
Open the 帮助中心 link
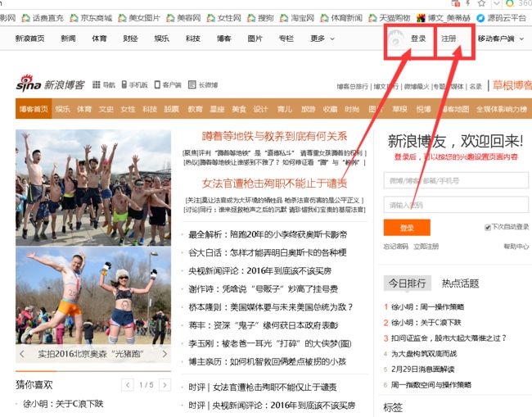516,247
